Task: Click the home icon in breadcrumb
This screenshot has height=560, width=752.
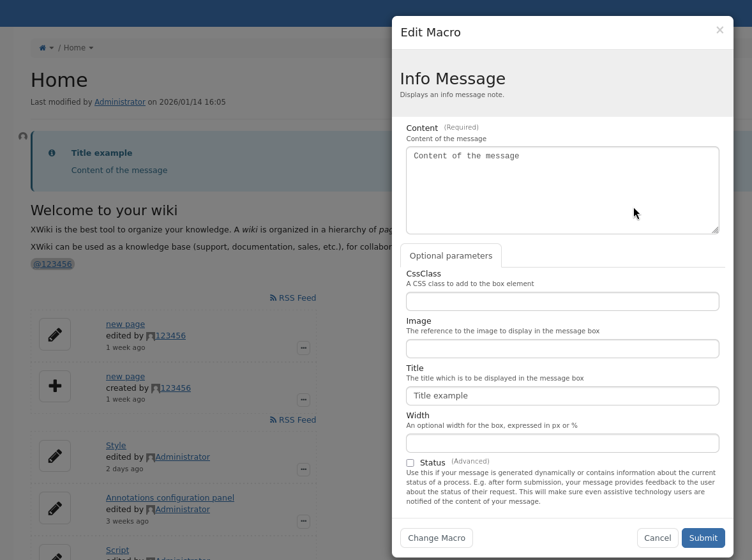Action: pos(43,48)
